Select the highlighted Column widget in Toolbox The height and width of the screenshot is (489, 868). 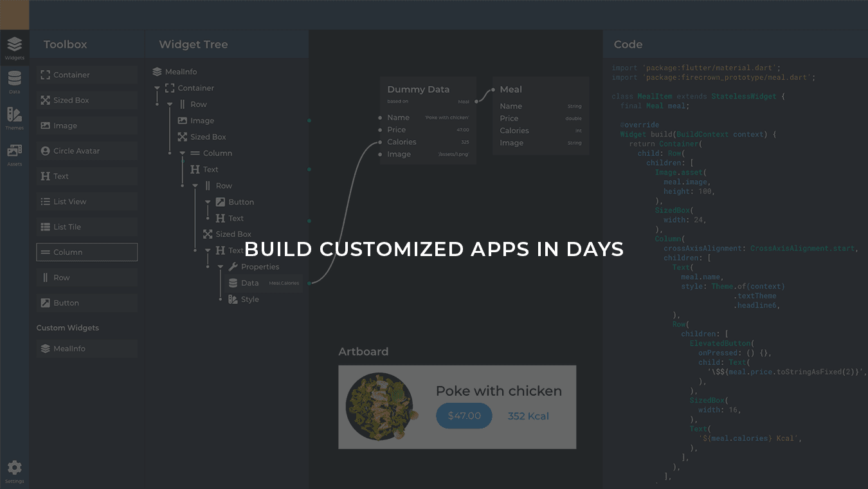tap(87, 252)
